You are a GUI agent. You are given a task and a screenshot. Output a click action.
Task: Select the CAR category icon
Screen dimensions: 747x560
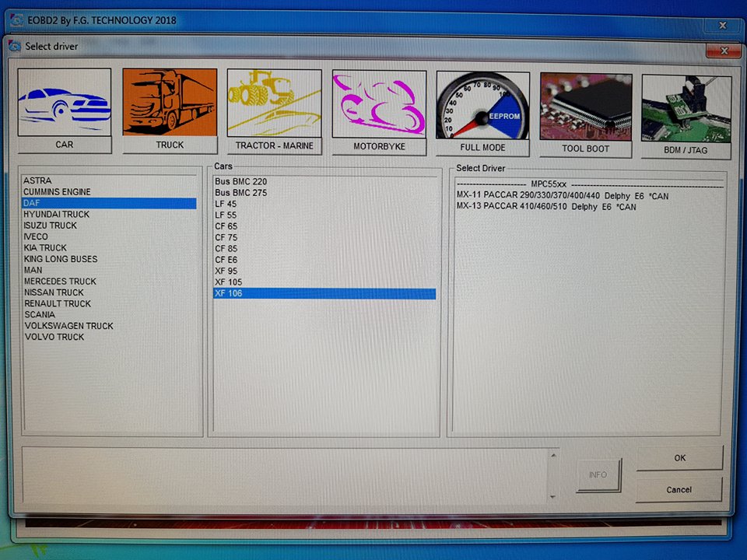coord(65,102)
